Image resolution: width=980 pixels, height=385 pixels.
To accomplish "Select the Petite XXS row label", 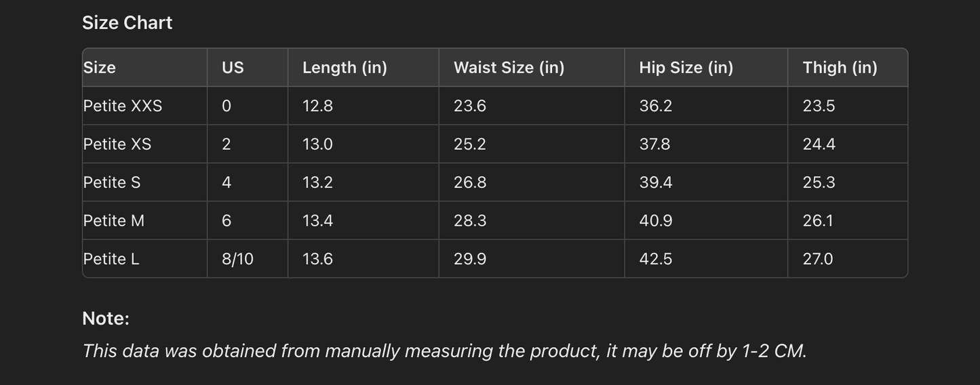I will point(123,106).
